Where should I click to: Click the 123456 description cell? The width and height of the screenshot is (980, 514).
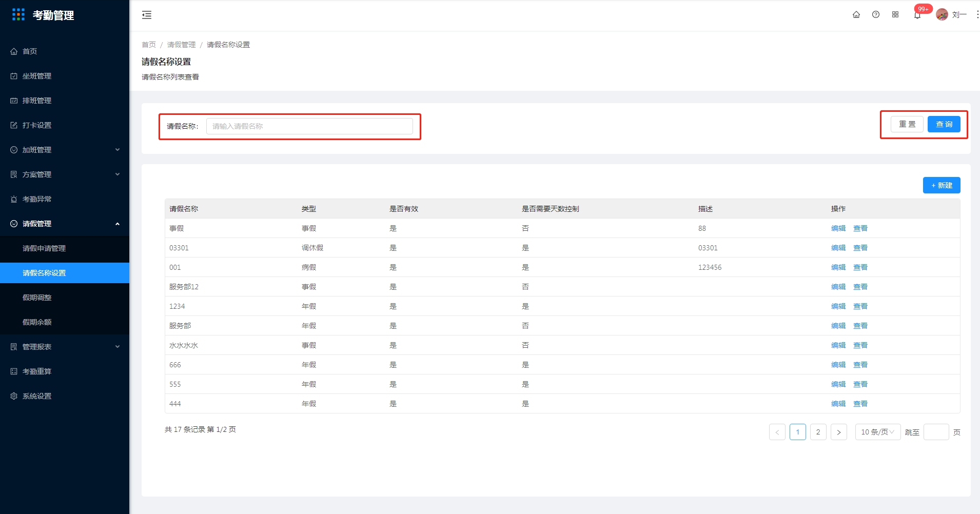pyautogui.click(x=710, y=267)
